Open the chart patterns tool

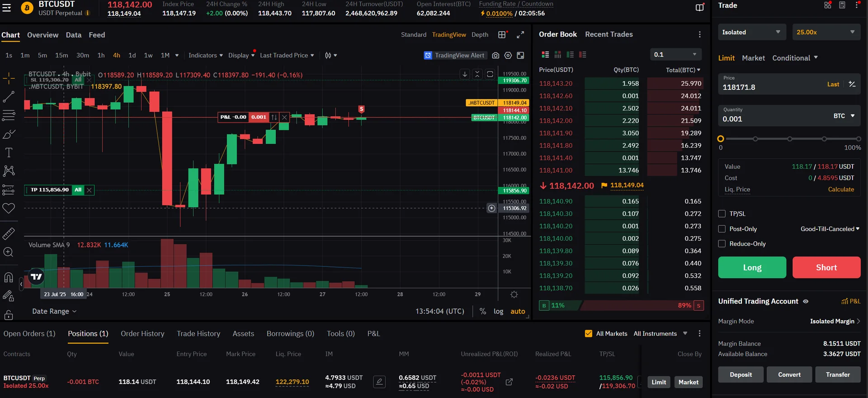9,171
